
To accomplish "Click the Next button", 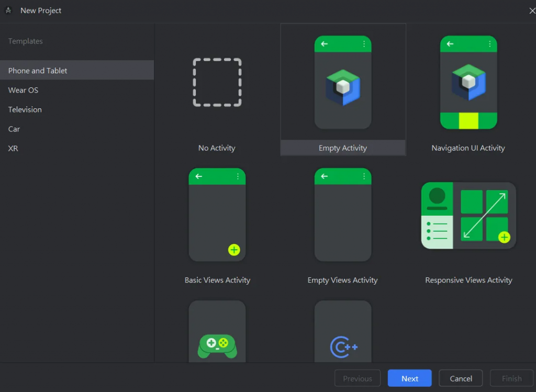I will point(409,378).
